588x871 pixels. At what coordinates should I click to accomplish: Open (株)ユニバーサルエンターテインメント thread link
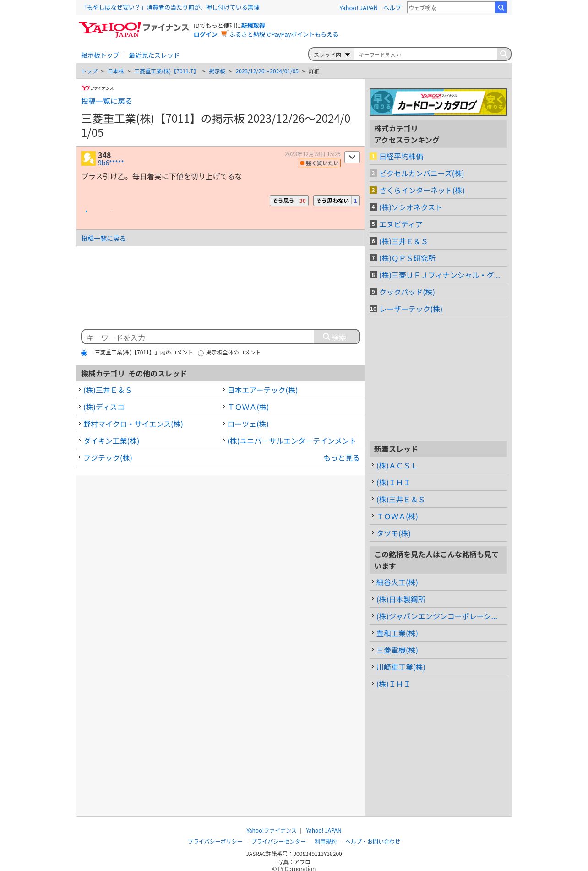coord(292,441)
